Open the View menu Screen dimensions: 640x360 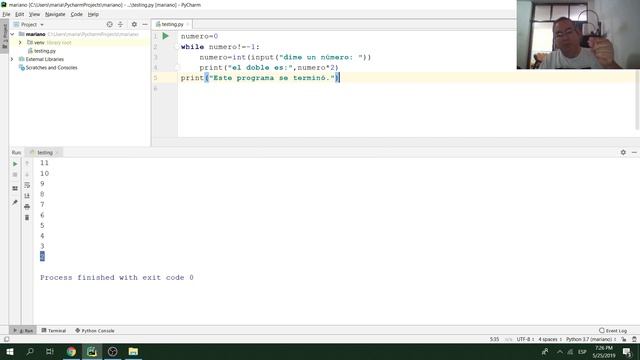pos(34,14)
